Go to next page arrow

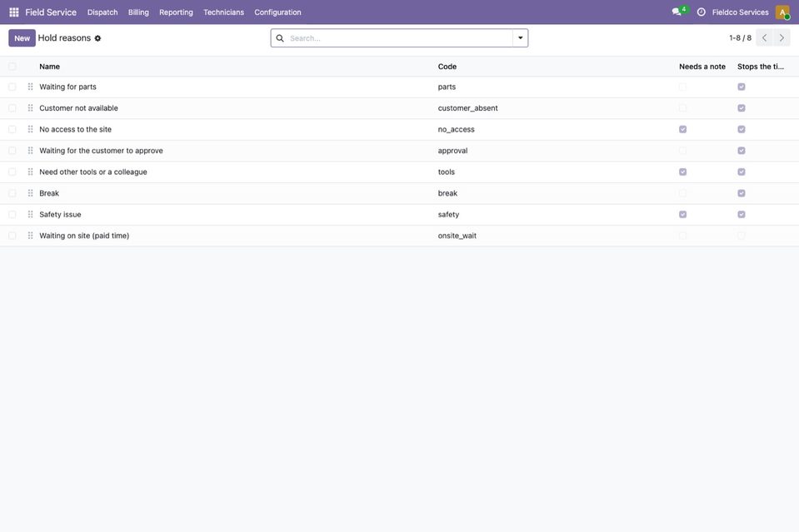click(x=782, y=37)
